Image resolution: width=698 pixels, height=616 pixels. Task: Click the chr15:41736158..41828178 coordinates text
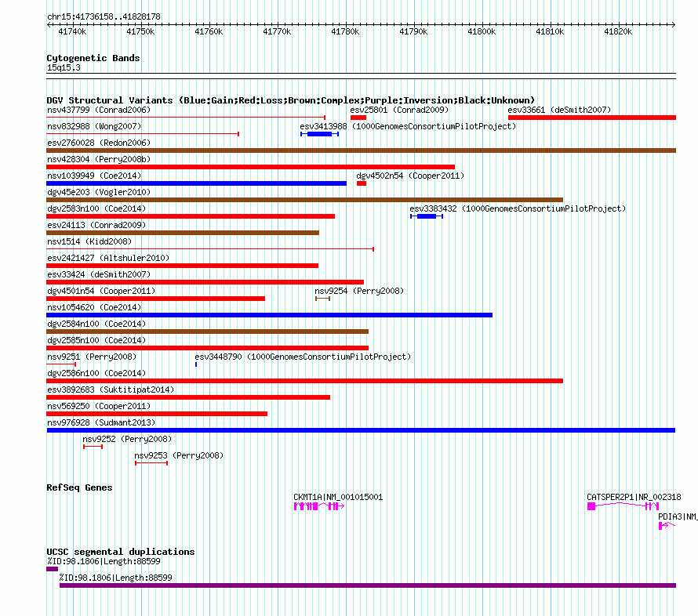[x=104, y=17]
